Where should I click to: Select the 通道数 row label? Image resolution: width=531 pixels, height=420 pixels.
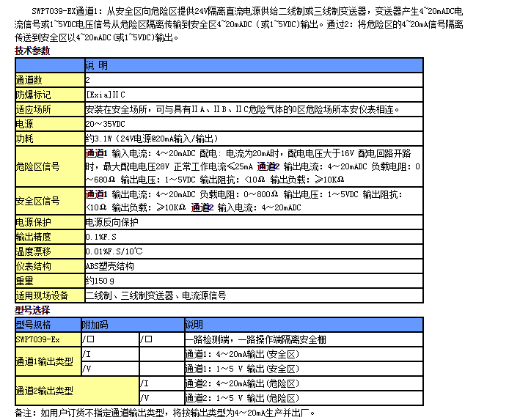(x=29, y=79)
